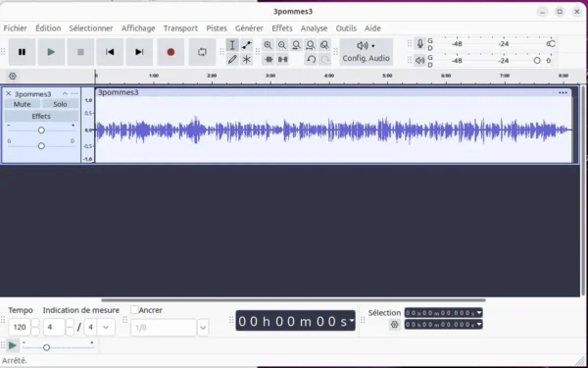Image resolution: width=588 pixels, height=368 pixels.
Task: Mute the 3pommes3 track
Action: pyautogui.click(x=23, y=104)
